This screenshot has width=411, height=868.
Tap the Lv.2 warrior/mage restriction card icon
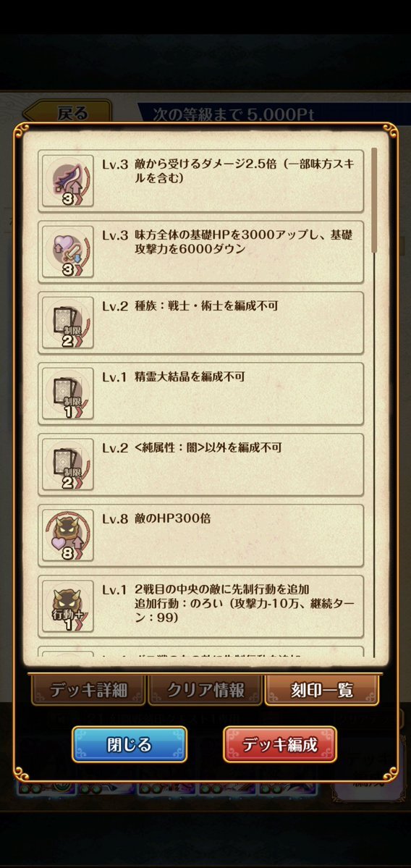tap(68, 323)
